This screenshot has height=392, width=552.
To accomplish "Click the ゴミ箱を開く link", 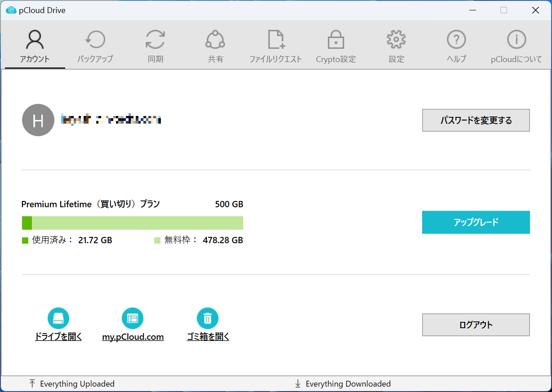I will click(x=208, y=337).
